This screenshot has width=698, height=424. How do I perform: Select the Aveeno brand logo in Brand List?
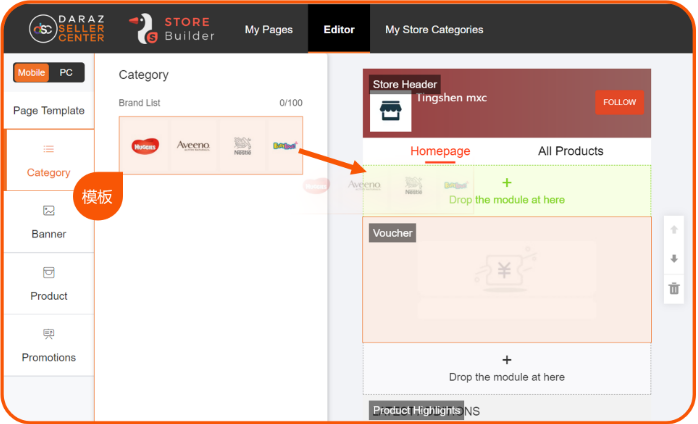point(193,146)
